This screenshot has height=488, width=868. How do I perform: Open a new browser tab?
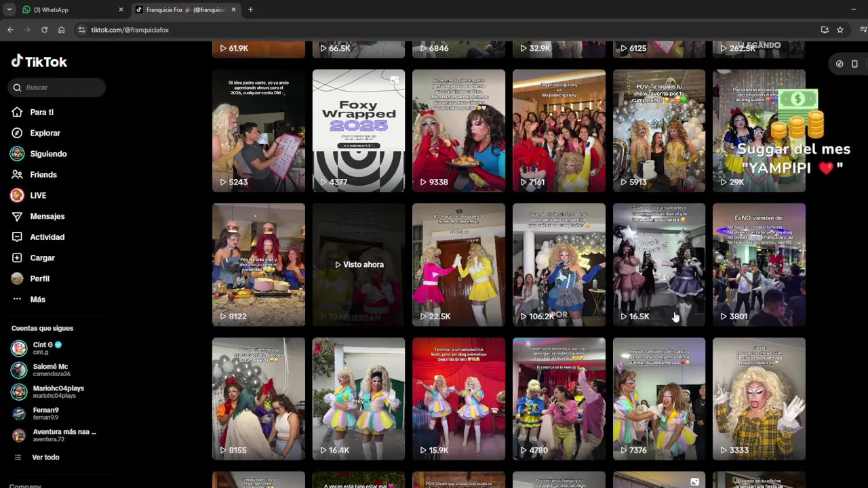(250, 9)
